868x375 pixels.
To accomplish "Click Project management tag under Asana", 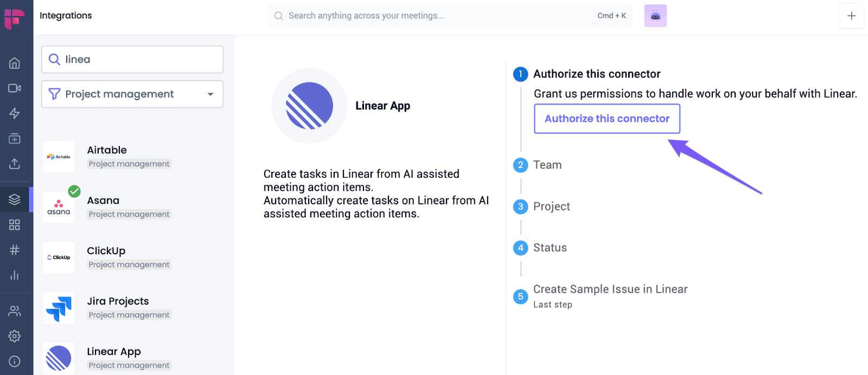I will pyautogui.click(x=129, y=214).
